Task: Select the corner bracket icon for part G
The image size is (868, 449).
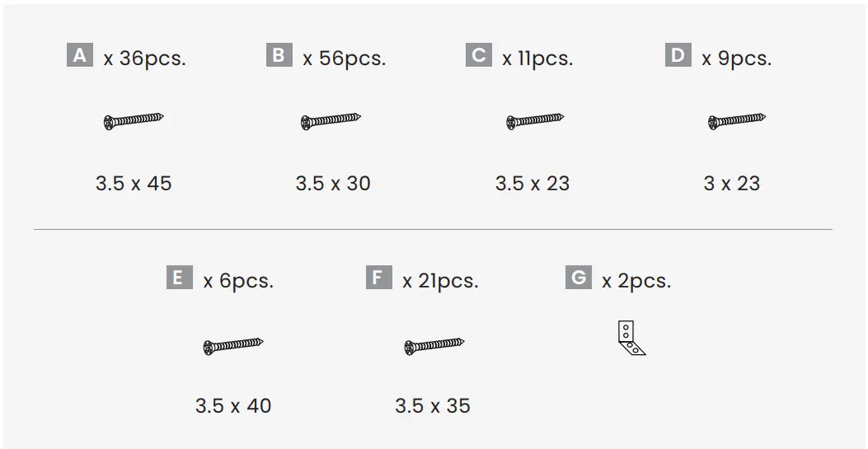Action: click(631, 339)
